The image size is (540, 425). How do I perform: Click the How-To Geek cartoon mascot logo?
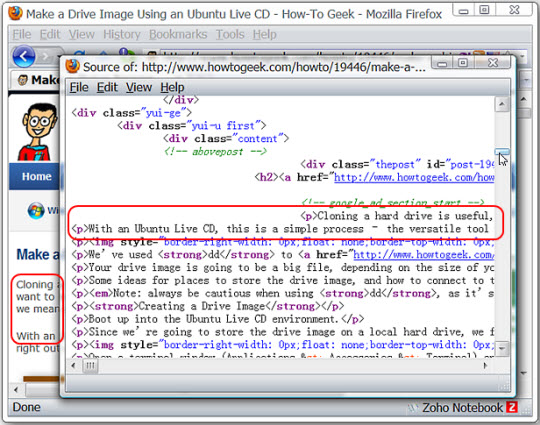(39, 132)
